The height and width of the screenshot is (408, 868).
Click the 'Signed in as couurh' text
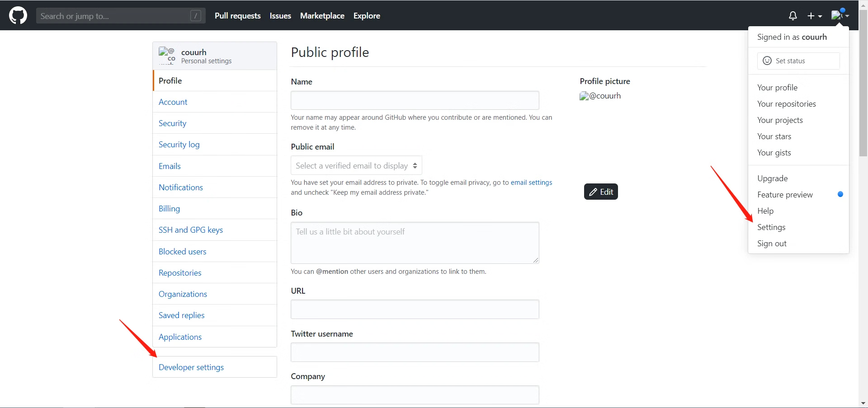tap(792, 37)
